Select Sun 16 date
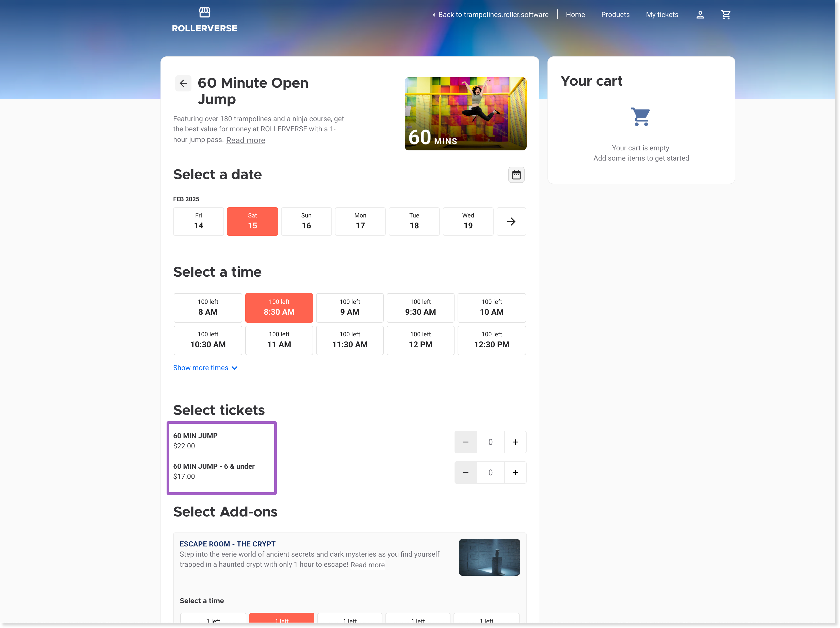 306,222
